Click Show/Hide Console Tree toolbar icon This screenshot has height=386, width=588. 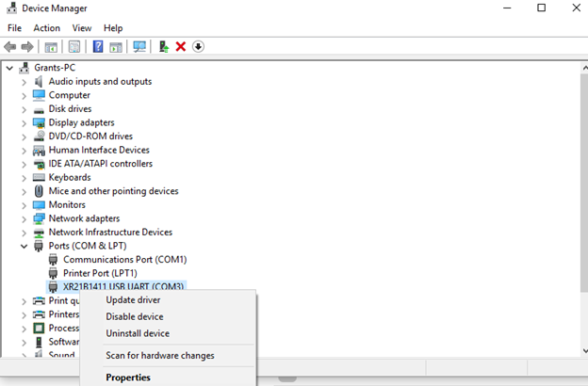click(51, 47)
